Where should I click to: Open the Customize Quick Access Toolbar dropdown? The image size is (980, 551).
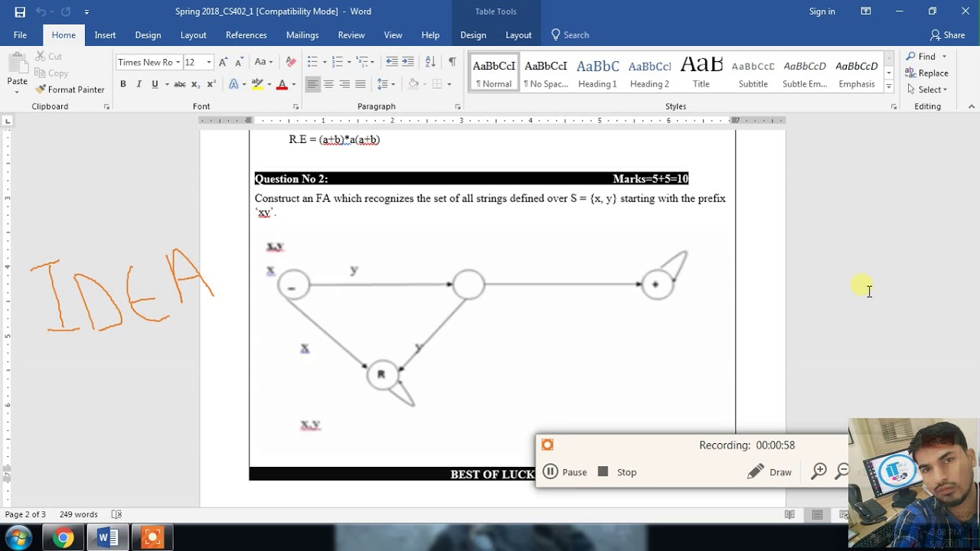click(x=87, y=11)
